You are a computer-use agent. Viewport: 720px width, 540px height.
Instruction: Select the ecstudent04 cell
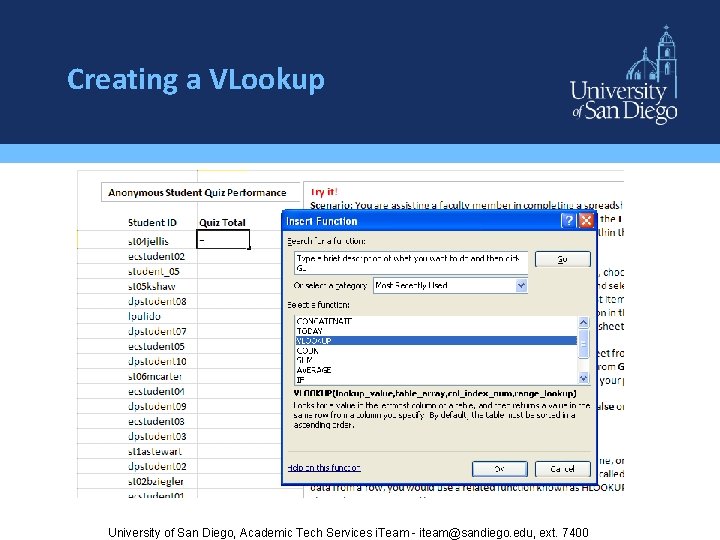click(x=156, y=391)
